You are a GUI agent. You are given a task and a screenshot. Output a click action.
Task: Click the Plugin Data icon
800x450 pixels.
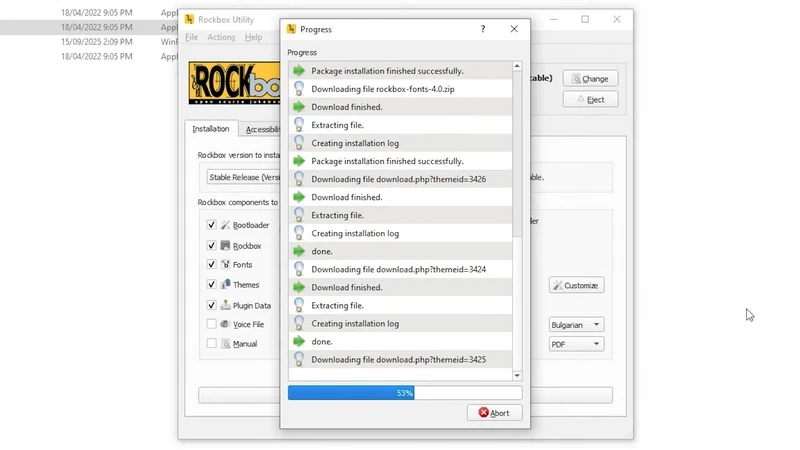tap(226, 306)
